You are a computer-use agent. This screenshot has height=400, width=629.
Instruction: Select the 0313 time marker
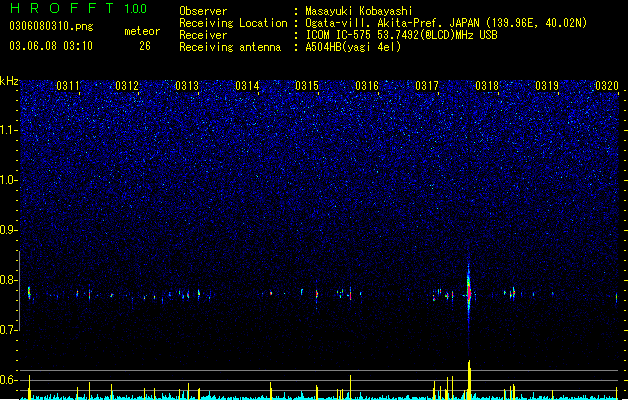pyautogui.click(x=187, y=86)
